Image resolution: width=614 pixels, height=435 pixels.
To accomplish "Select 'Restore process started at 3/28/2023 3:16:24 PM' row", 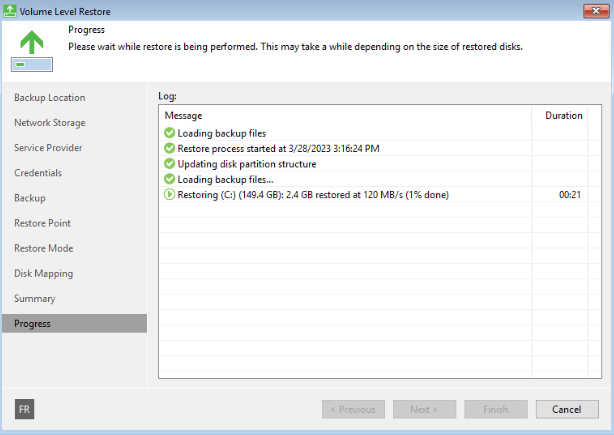I will (380, 148).
